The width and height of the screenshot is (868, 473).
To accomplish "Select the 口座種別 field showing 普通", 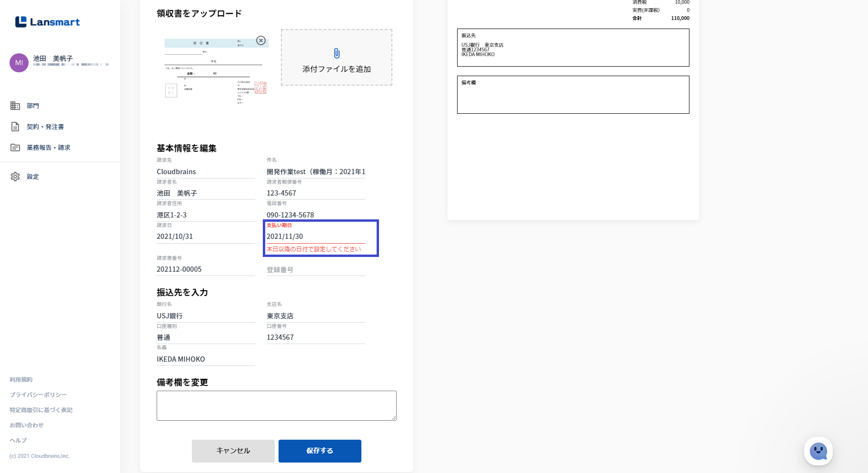I will click(x=205, y=337).
